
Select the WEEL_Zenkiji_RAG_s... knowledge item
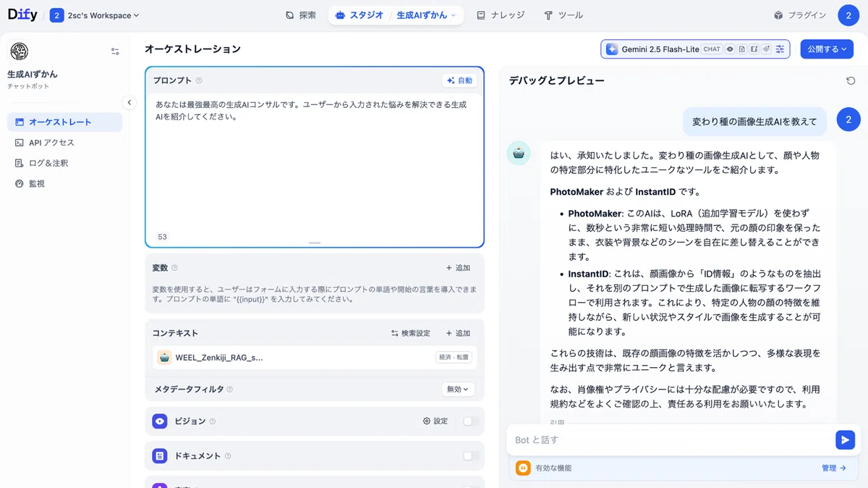pyautogui.click(x=315, y=357)
